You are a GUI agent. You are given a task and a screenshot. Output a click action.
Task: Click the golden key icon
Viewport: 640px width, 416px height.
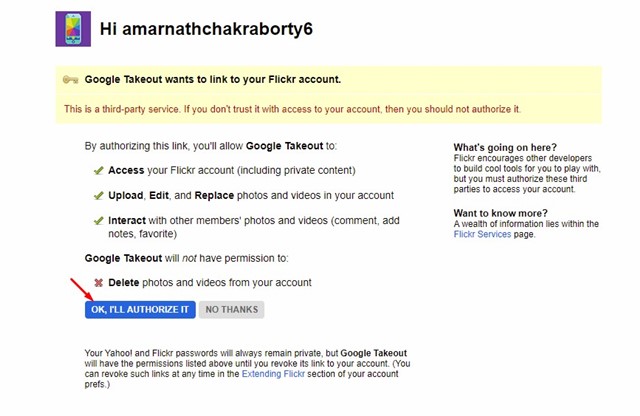click(70, 79)
